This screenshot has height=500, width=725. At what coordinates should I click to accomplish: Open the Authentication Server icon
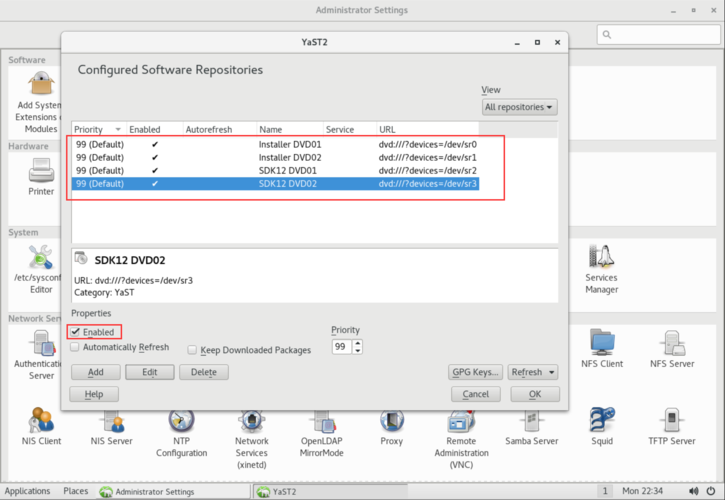pyautogui.click(x=41, y=343)
